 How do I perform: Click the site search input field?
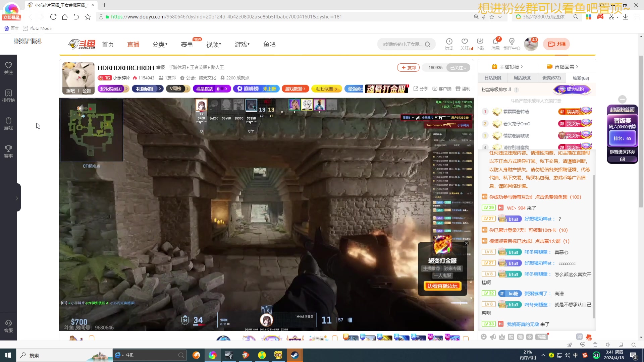[402, 44]
